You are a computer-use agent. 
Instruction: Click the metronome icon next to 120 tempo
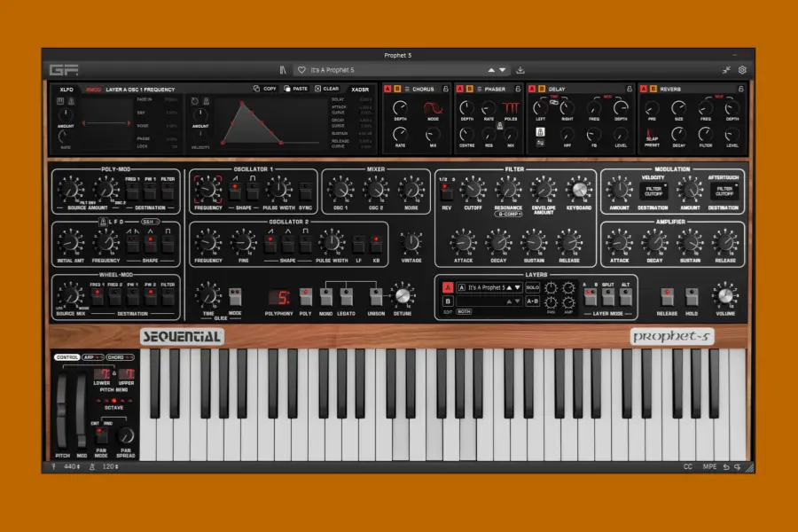pyautogui.click(x=92, y=467)
